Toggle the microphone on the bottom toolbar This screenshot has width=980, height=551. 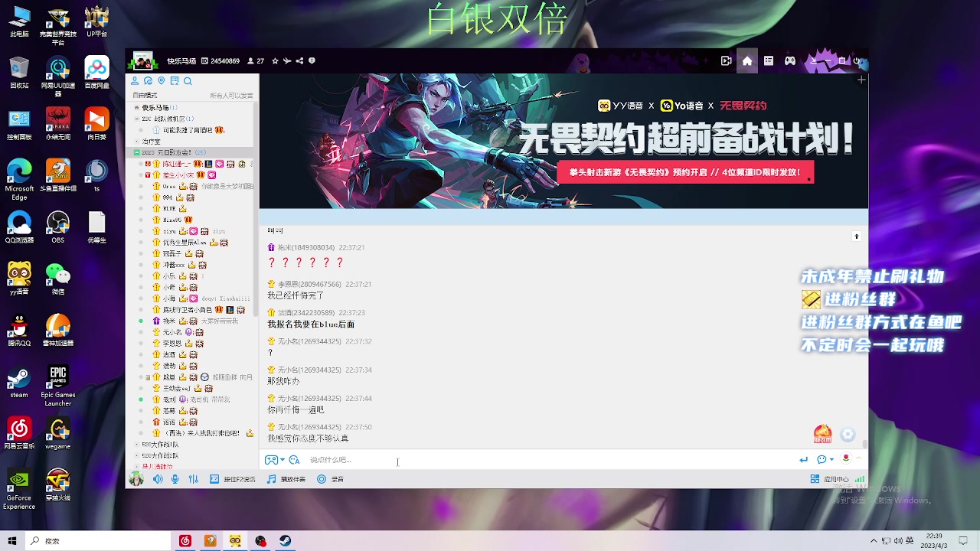175,479
